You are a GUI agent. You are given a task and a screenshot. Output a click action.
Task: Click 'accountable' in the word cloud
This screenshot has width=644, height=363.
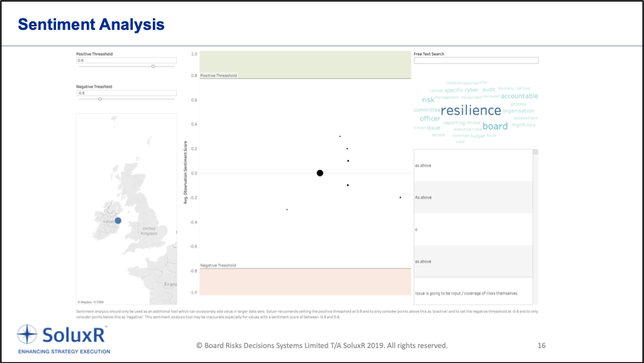tap(520, 96)
